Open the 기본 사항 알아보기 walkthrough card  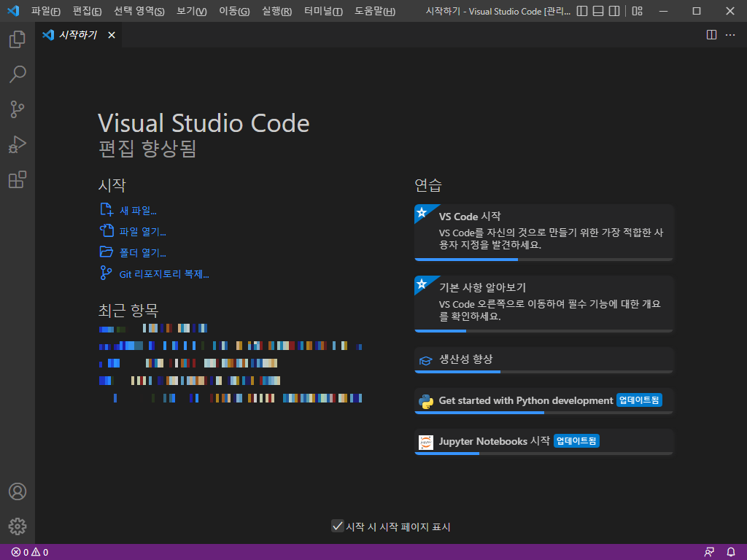click(x=543, y=304)
